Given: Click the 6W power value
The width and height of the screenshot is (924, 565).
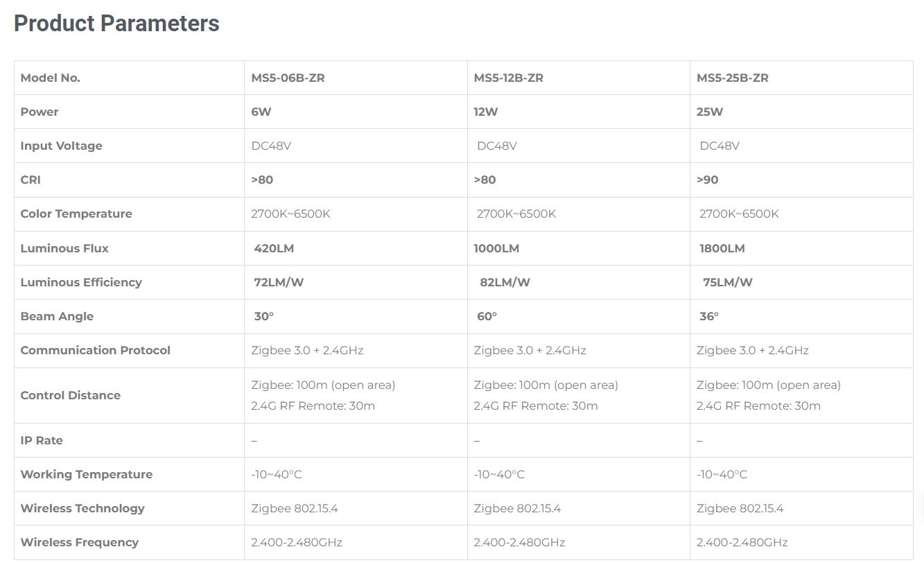Looking at the screenshot, I should click(261, 112).
